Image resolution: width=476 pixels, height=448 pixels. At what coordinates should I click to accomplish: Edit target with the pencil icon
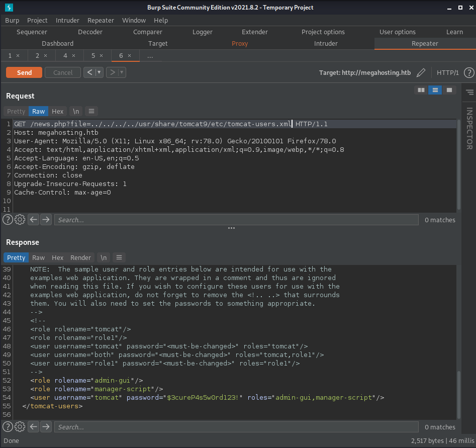421,72
